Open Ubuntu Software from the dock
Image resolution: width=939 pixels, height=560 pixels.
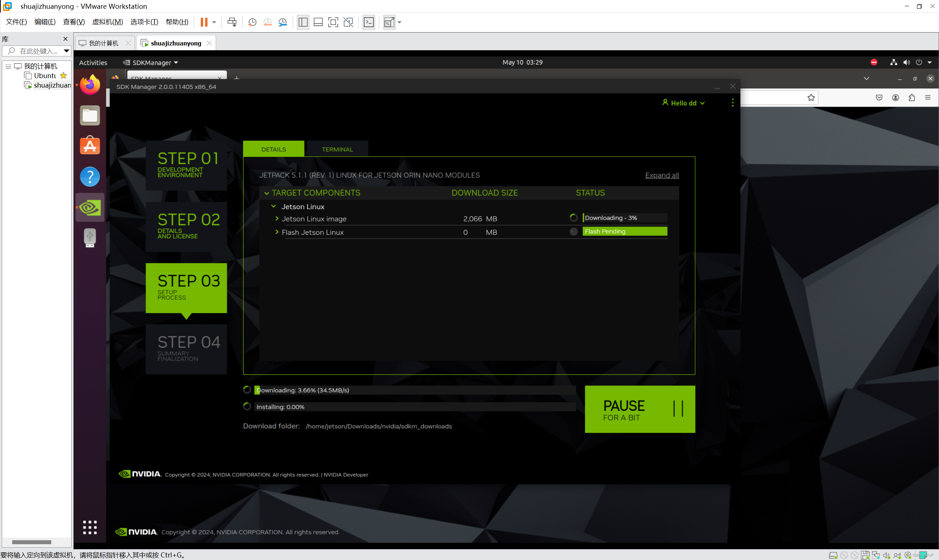point(89,145)
